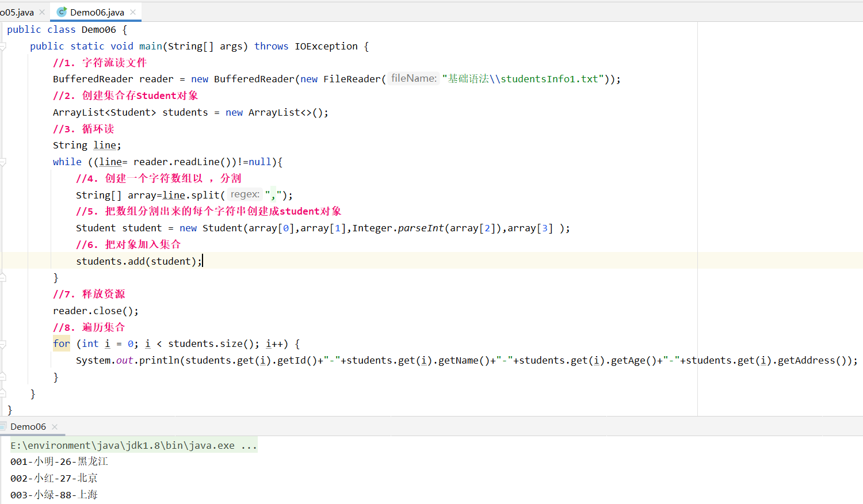Click the class name Demo06 in declaration

click(x=98, y=29)
